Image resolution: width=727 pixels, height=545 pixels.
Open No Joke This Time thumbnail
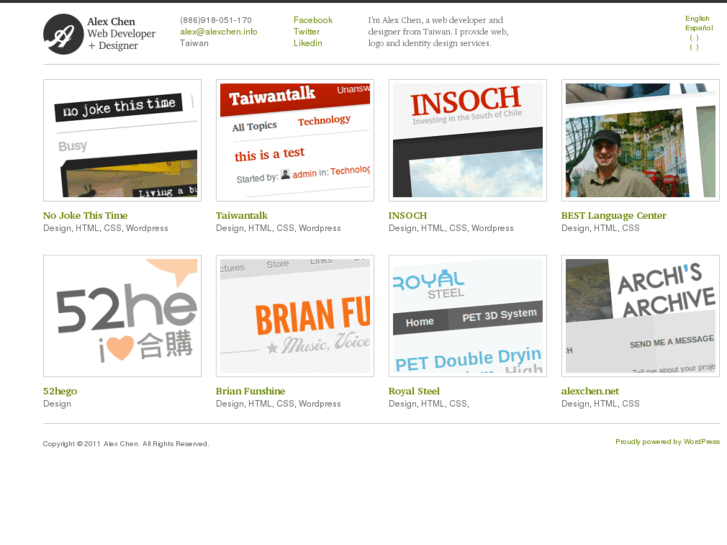pos(122,141)
